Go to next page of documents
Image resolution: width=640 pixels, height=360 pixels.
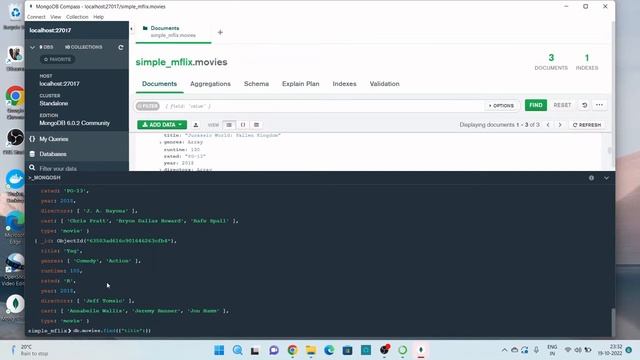tap(560, 125)
